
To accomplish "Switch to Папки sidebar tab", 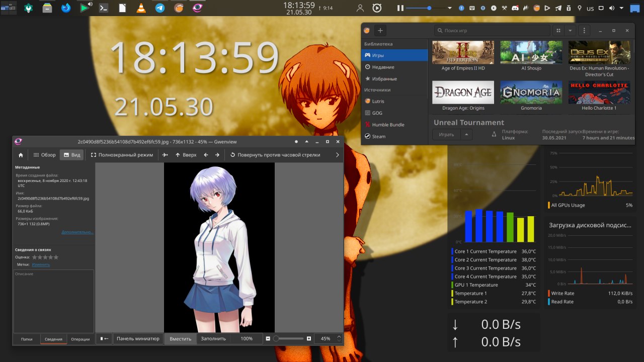I will click(27, 339).
